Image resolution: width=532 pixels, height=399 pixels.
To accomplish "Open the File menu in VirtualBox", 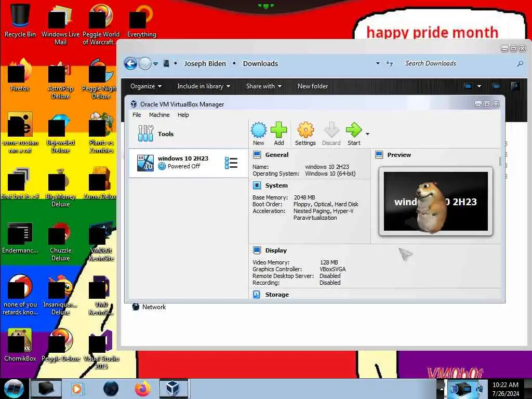I will [137, 115].
